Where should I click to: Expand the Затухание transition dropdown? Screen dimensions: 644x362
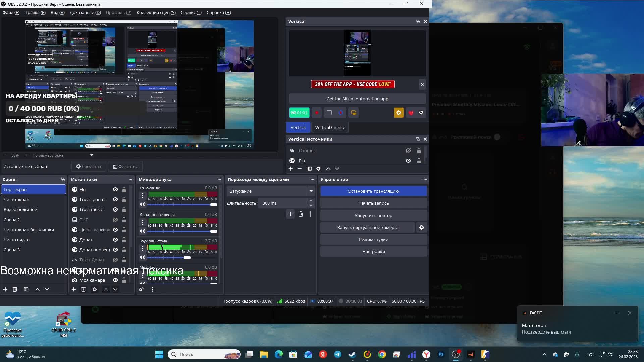[x=311, y=191]
